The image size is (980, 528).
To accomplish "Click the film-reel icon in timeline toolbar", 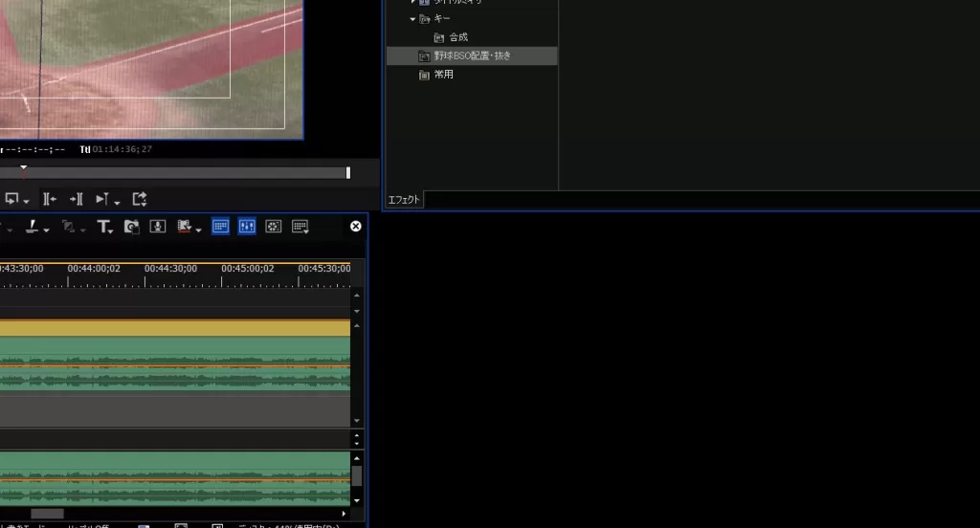I will pos(274,227).
